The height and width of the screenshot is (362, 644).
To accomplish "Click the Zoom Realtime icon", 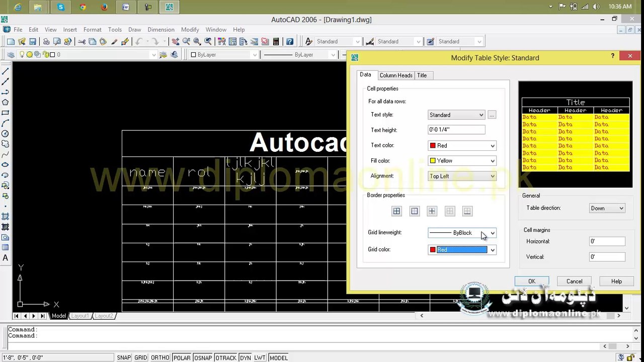I will click(187, 42).
